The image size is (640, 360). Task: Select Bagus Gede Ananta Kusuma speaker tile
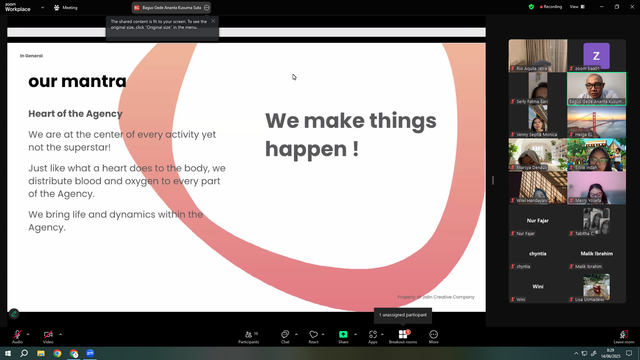596,89
